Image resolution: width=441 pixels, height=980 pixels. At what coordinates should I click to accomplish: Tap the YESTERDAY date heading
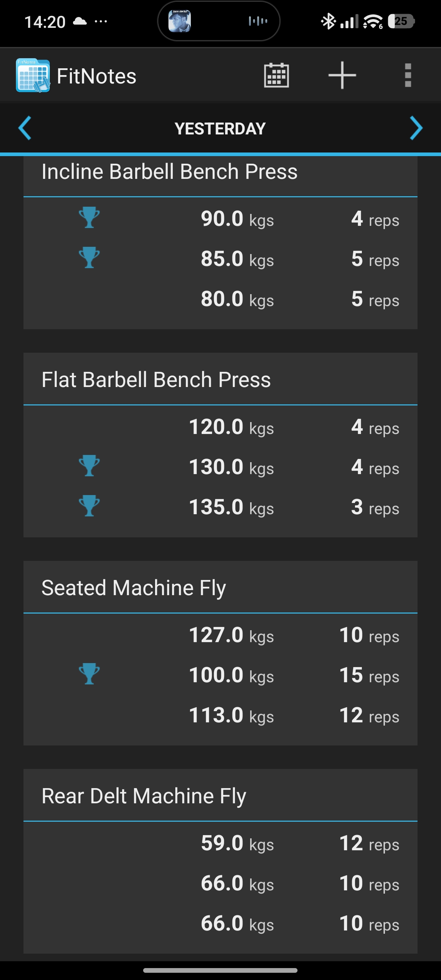220,129
